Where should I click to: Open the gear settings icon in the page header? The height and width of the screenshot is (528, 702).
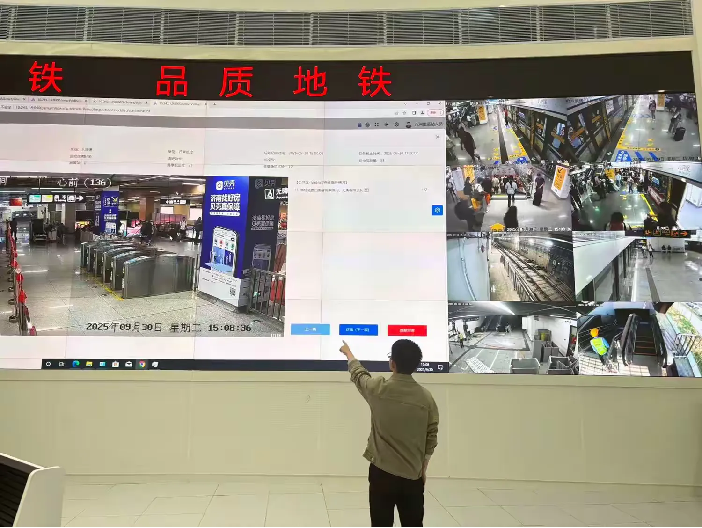(x=397, y=124)
